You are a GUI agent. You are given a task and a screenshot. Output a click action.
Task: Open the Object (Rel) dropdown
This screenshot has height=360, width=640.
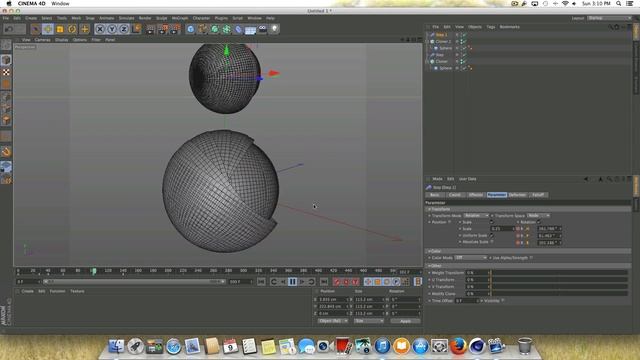tap(333, 321)
